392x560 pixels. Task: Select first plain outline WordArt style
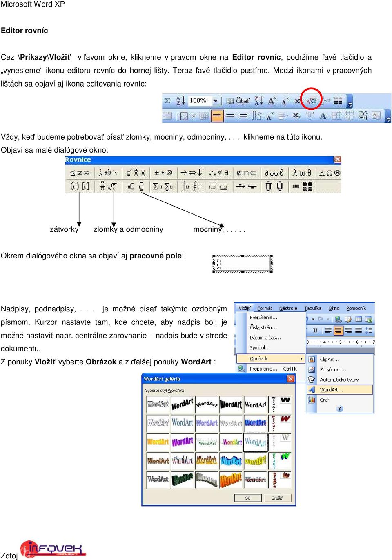(x=158, y=404)
